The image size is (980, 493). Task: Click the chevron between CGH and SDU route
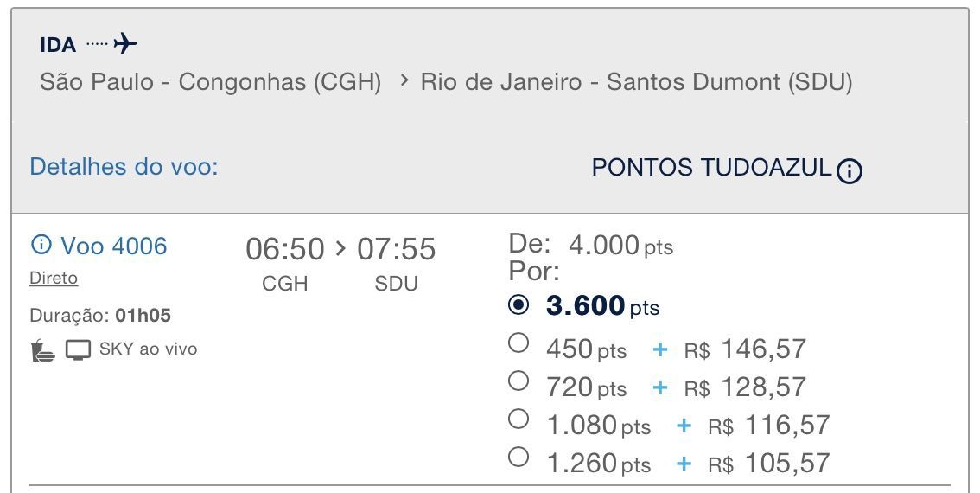pos(404,80)
